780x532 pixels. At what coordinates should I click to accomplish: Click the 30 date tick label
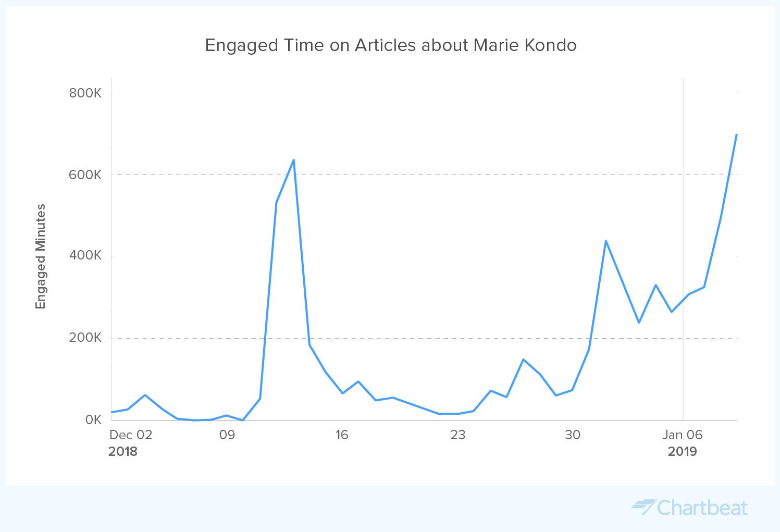[572, 435]
